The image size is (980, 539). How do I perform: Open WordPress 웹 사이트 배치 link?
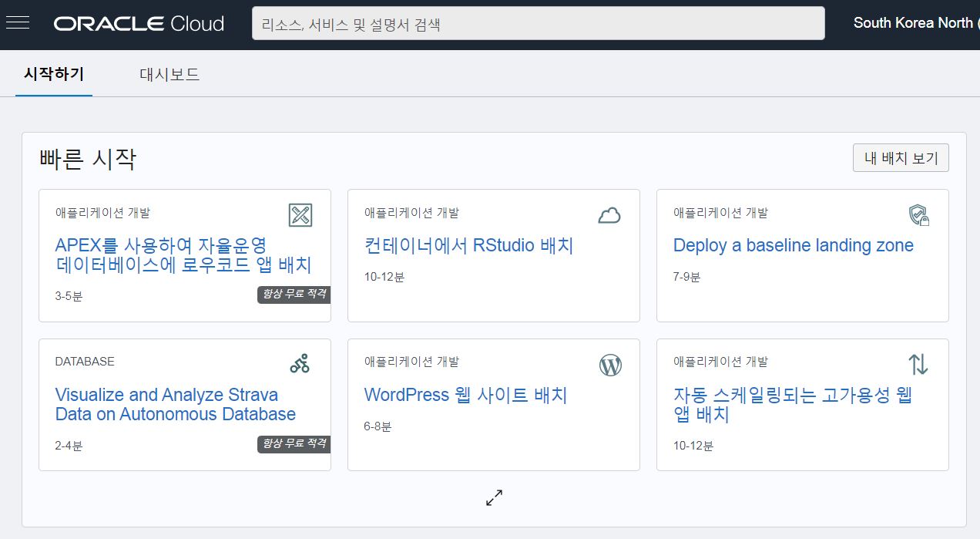[465, 395]
